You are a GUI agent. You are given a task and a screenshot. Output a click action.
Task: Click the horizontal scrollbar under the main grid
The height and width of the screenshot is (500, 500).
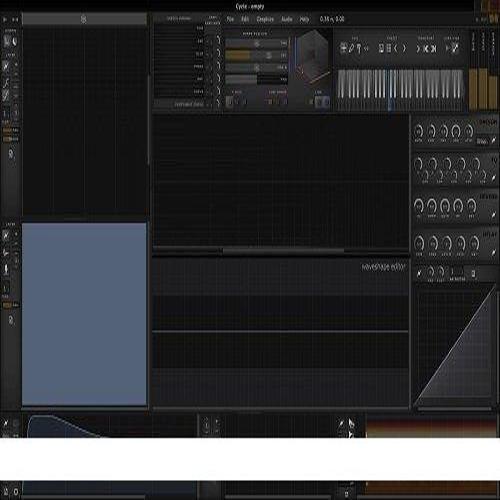[x=283, y=250]
